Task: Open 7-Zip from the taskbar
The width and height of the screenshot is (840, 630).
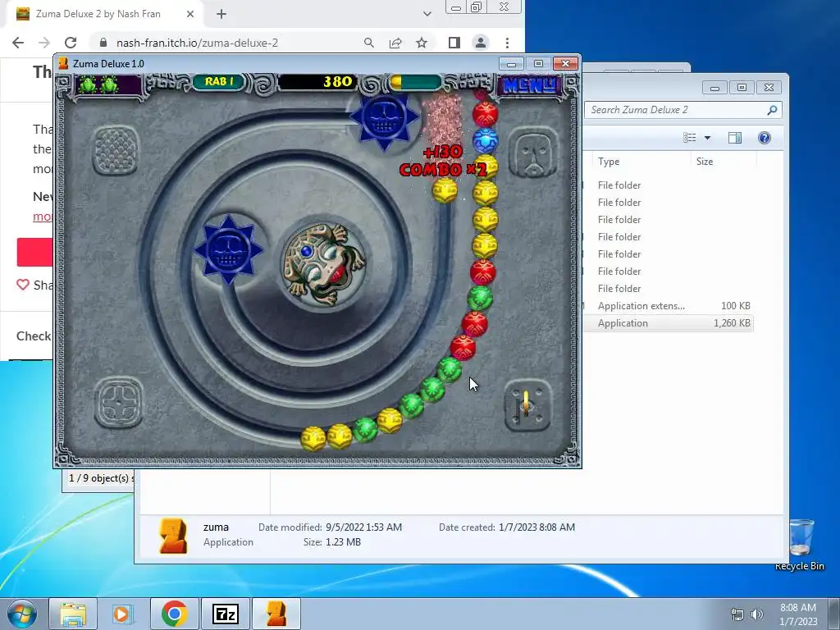Action: [x=225, y=614]
